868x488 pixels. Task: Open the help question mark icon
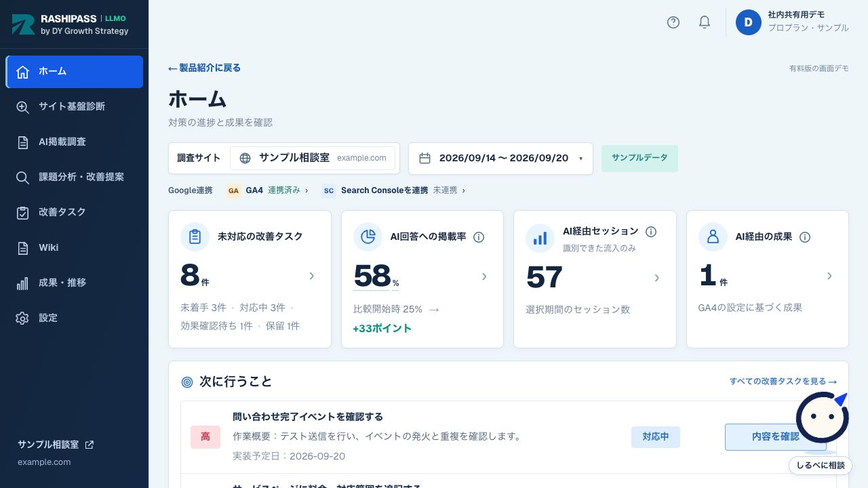click(673, 22)
